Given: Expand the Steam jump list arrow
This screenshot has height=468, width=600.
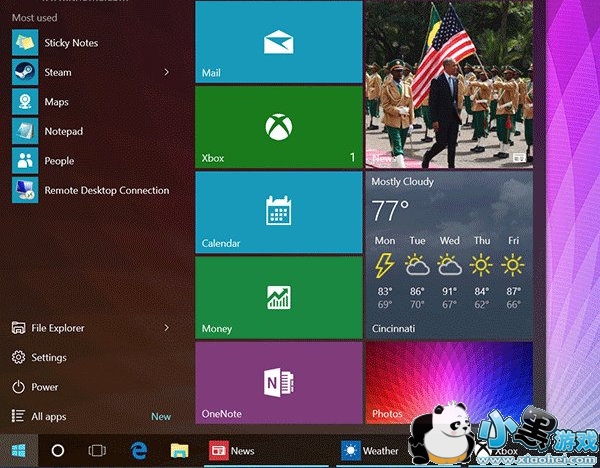Looking at the screenshot, I should pos(166,72).
